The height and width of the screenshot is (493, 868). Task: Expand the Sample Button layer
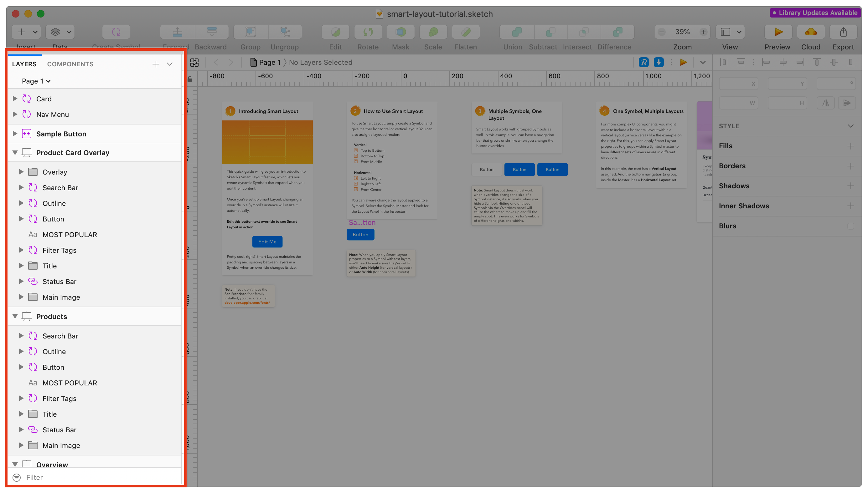coord(15,133)
